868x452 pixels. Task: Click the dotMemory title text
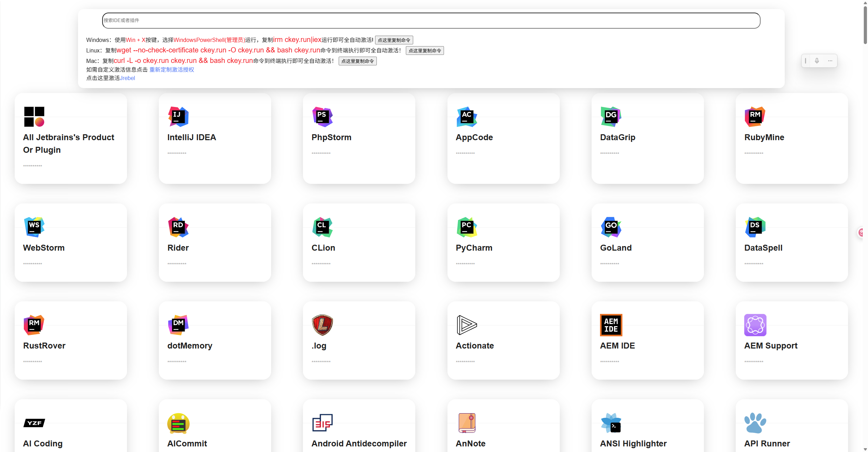(190, 346)
